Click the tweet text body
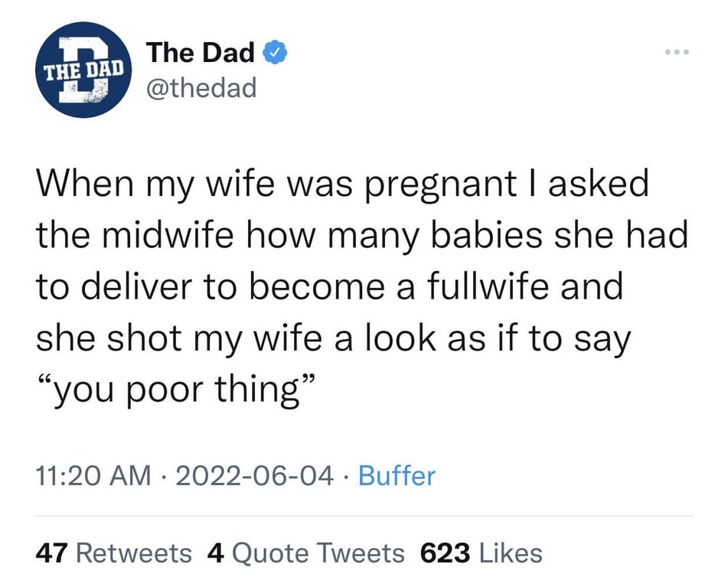The height and width of the screenshot is (587, 728). (x=362, y=287)
